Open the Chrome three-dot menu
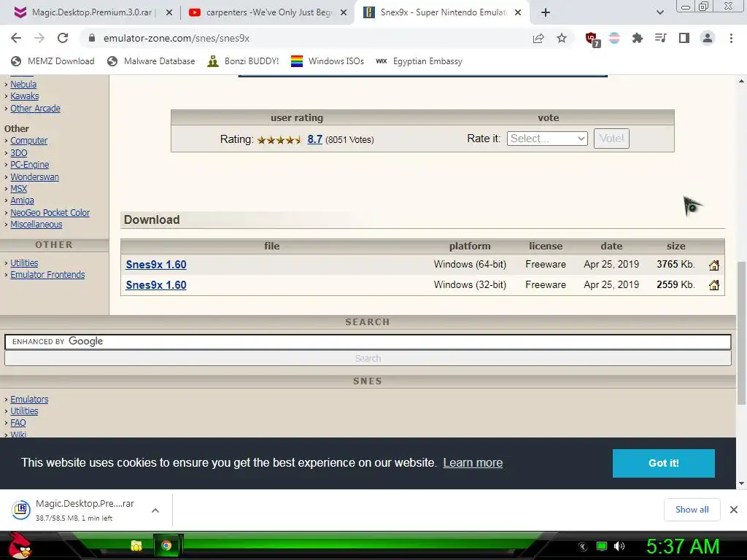This screenshot has width=747, height=560. tap(731, 38)
